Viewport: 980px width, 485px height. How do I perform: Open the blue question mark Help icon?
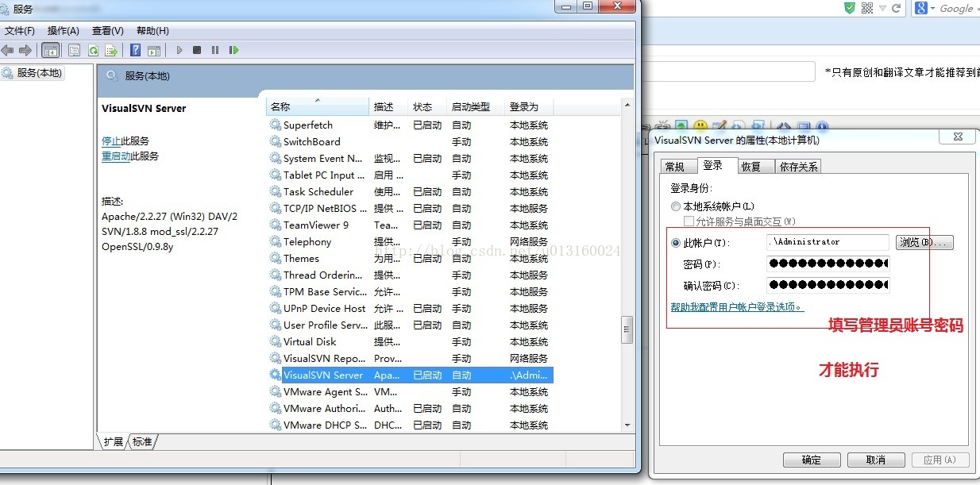click(x=135, y=51)
